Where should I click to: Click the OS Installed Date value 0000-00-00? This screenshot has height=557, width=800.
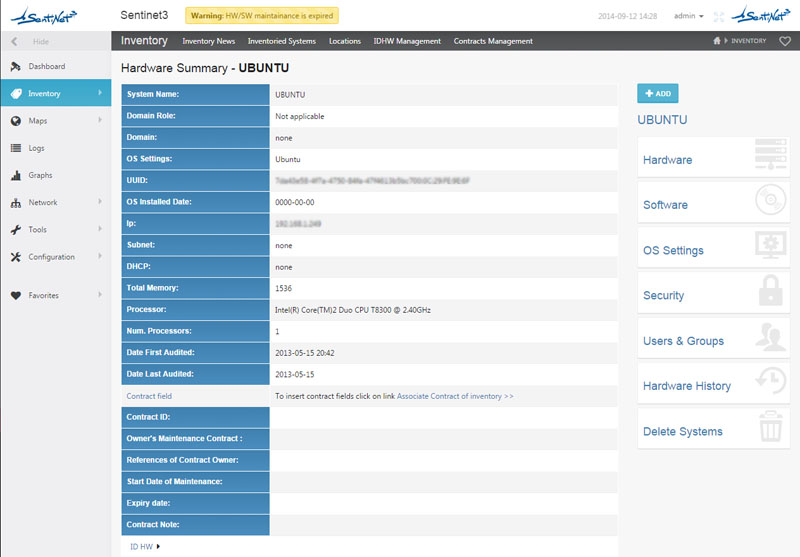tap(294, 202)
